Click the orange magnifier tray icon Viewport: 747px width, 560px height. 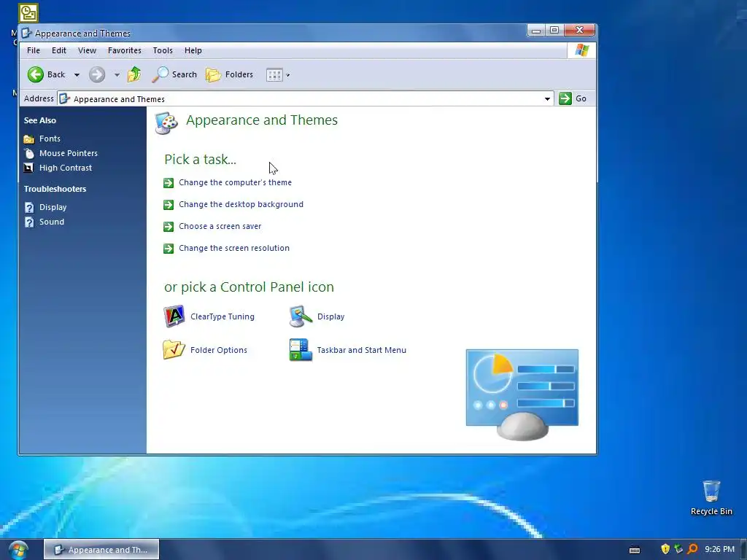[693, 549]
